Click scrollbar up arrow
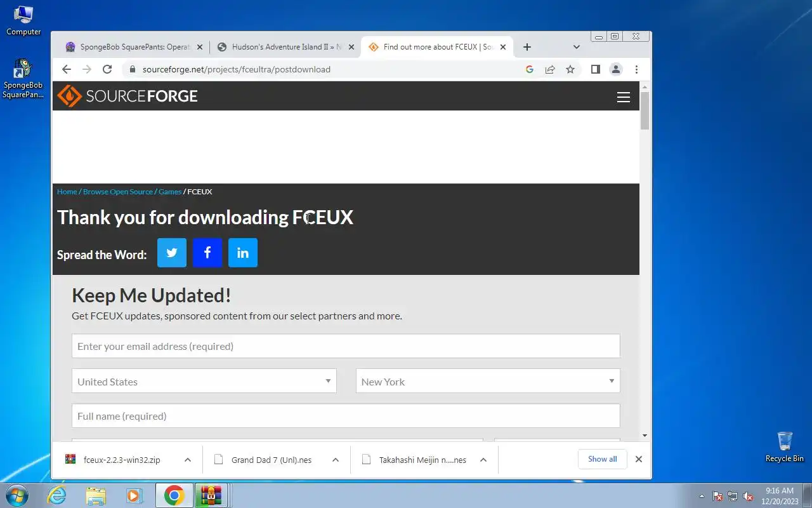 pyautogui.click(x=645, y=86)
